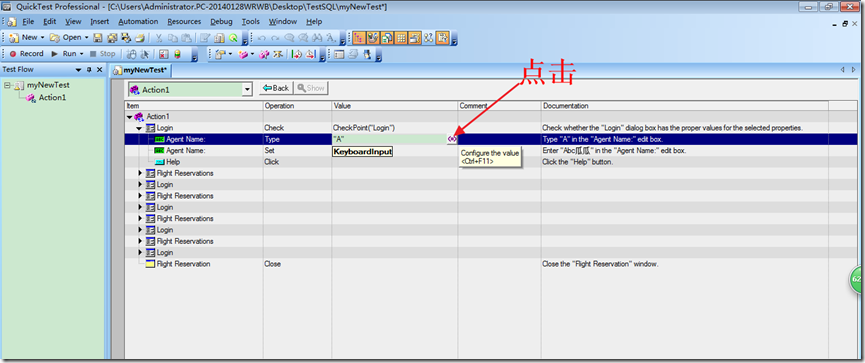This screenshot has width=865, height=363.
Task: Click the Find binoculars icon
Action: click(317, 38)
